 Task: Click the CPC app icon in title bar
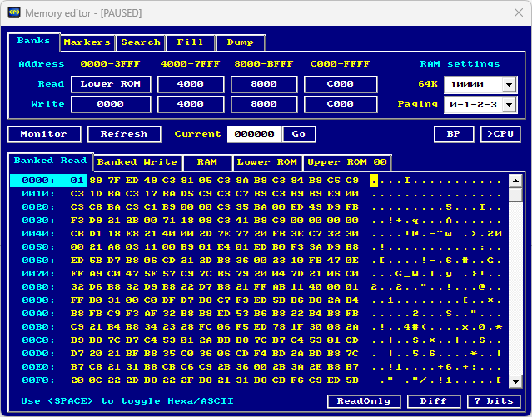tap(14, 12)
